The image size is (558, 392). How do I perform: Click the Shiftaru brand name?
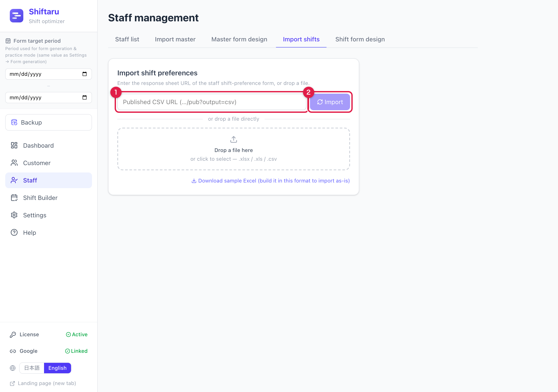click(44, 12)
